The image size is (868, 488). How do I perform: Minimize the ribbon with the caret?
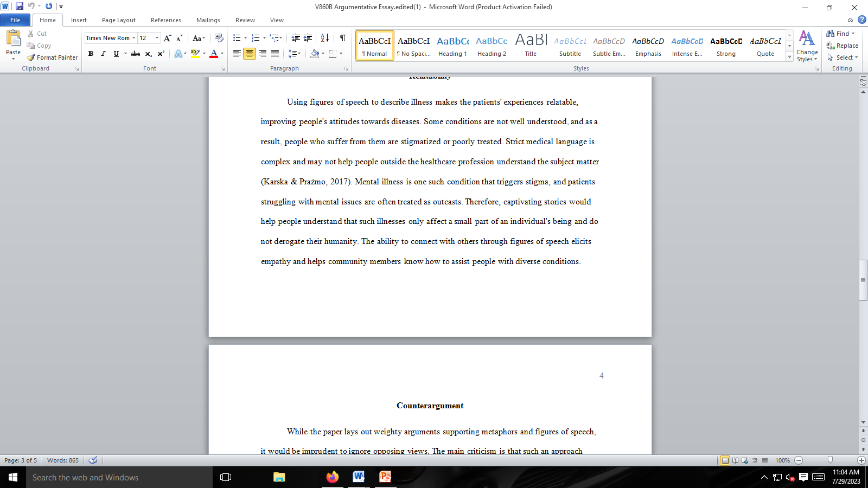click(850, 20)
